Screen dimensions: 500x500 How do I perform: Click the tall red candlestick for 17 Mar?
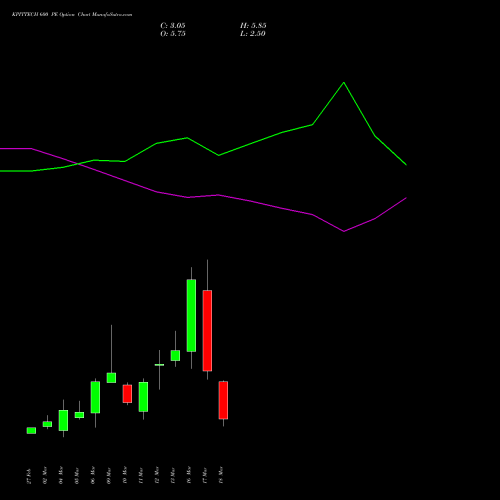(207, 330)
